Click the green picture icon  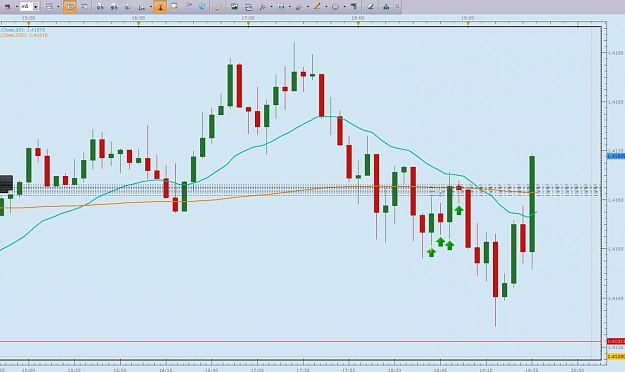click(234, 6)
